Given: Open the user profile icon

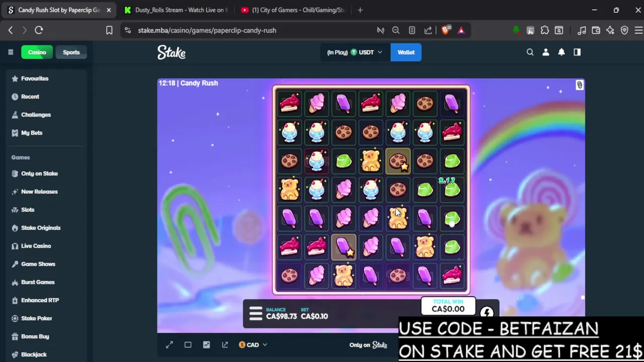Looking at the screenshot, I should [x=545, y=52].
